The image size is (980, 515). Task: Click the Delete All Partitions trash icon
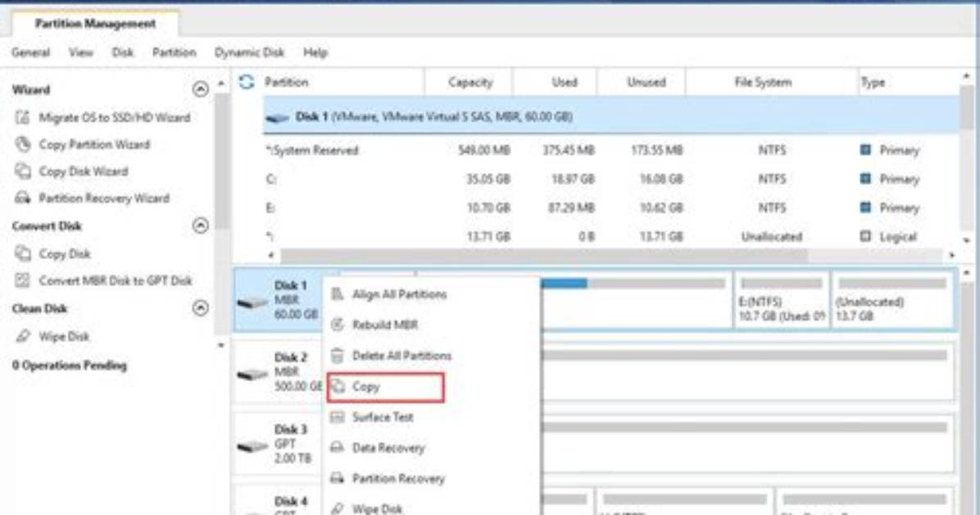338,355
